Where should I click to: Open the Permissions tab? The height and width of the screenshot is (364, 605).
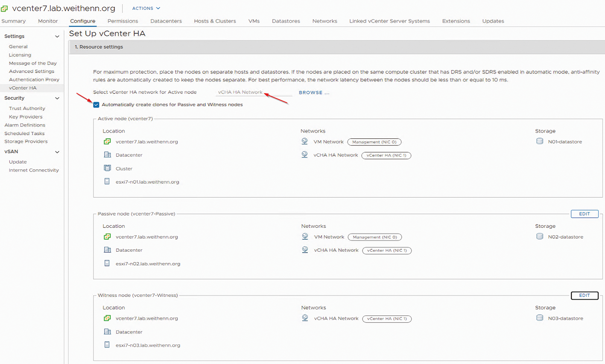pyautogui.click(x=123, y=21)
